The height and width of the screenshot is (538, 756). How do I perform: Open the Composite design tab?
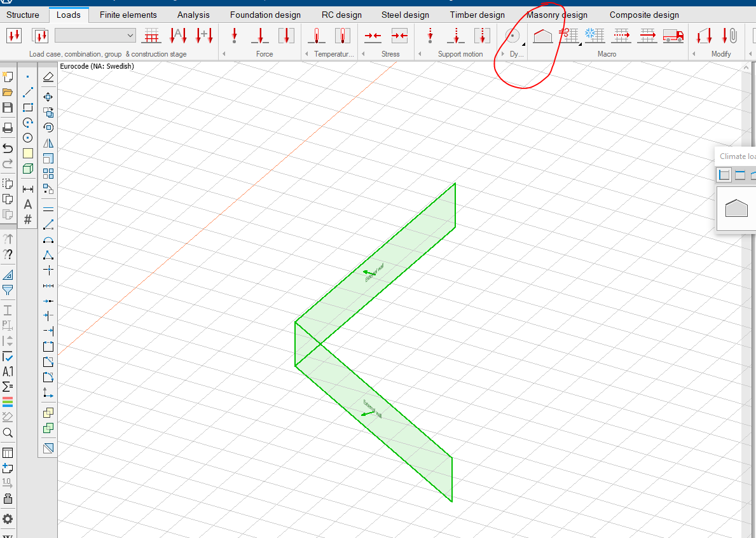pyautogui.click(x=644, y=15)
